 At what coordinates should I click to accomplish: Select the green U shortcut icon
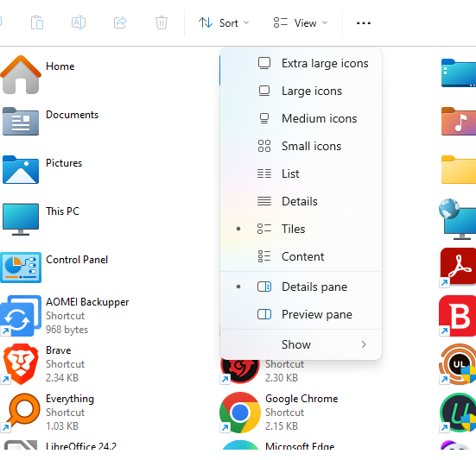[x=458, y=413]
